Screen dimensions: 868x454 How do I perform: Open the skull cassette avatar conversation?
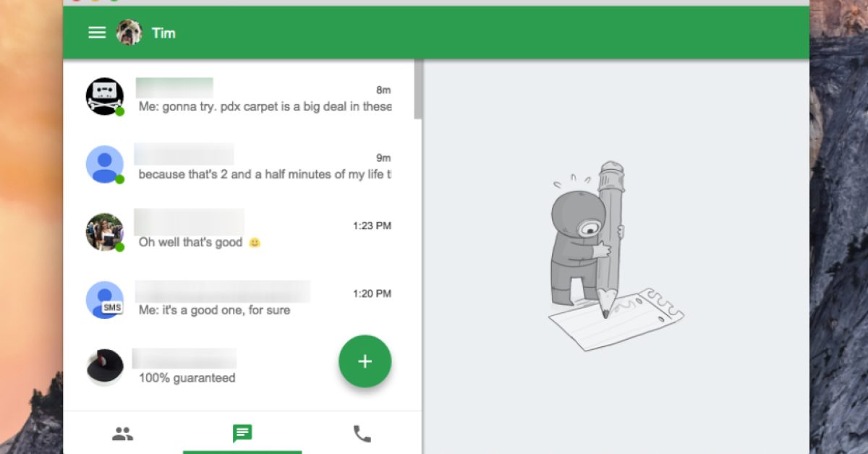(105, 96)
